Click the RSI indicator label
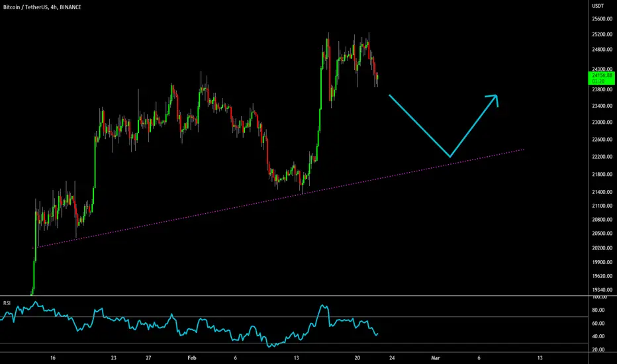 [7, 303]
